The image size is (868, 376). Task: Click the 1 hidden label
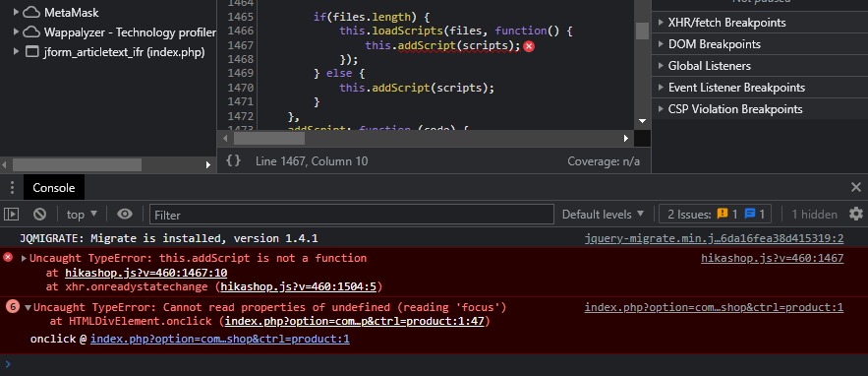[x=814, y=214]
